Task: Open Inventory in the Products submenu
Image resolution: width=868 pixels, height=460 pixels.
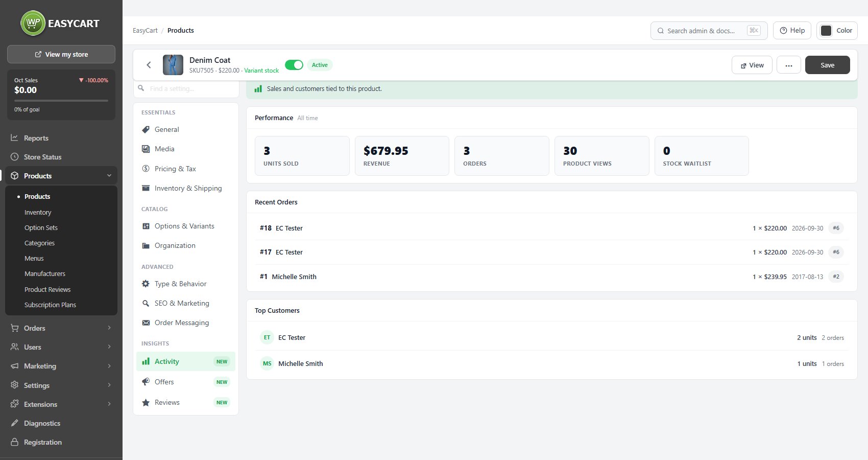Action: pyautogui.click(x=38, y=212)
